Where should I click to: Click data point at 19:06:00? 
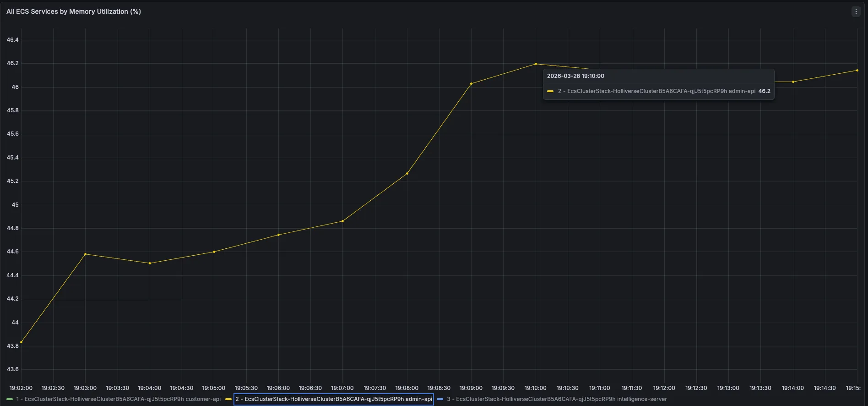click(278, 235)
